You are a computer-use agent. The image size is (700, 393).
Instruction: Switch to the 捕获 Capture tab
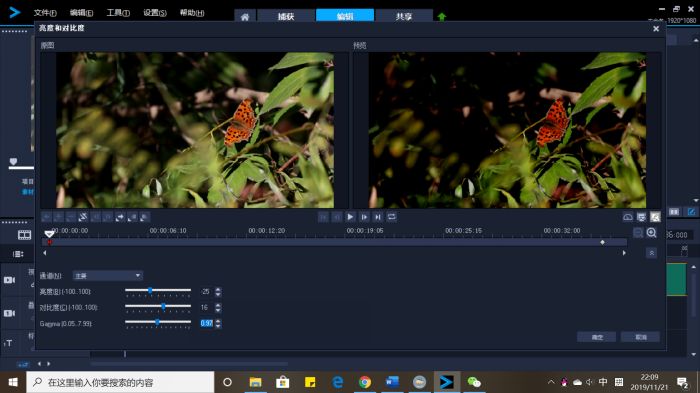click(x=286, y=17)
